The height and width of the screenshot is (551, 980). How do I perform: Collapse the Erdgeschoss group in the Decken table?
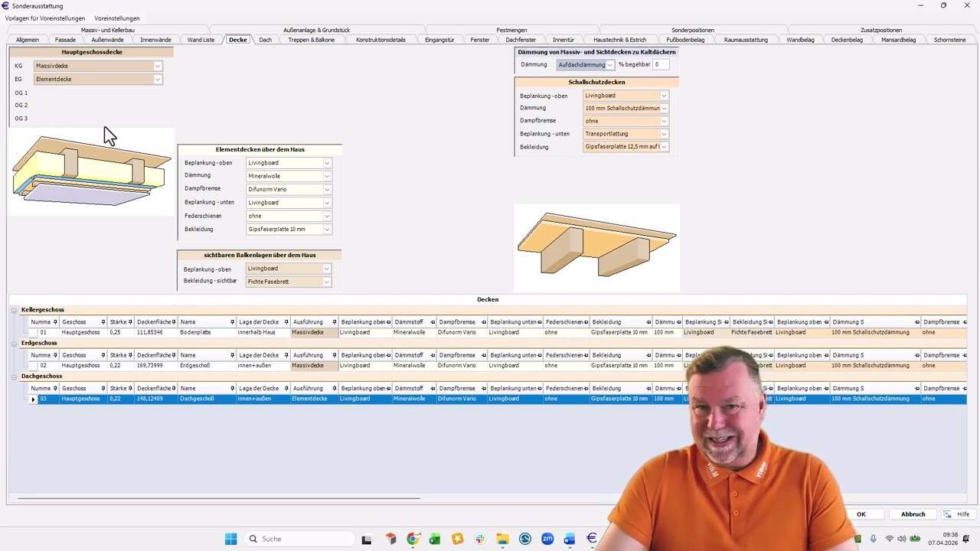(x=15, y=343)
